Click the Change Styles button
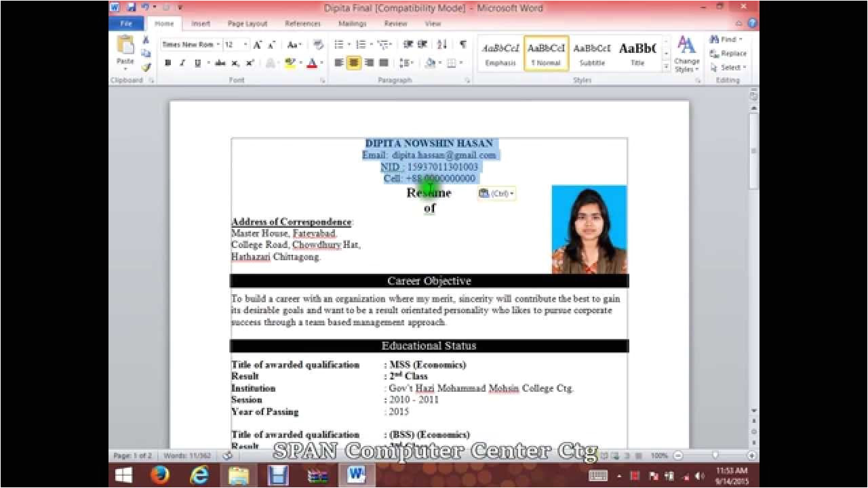The image size is (868, 488). [x=686, y=54]
